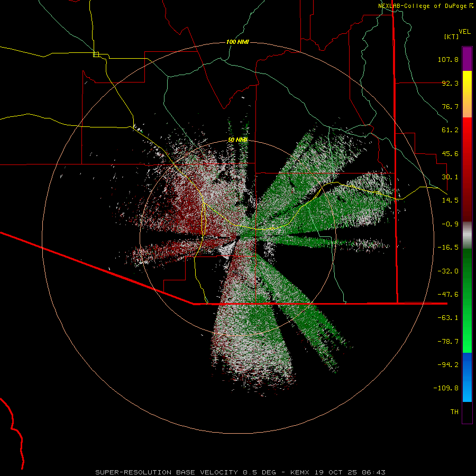Select the 45.6 legend value
Screen dimensions: 476x476
(x=450, y=153)
